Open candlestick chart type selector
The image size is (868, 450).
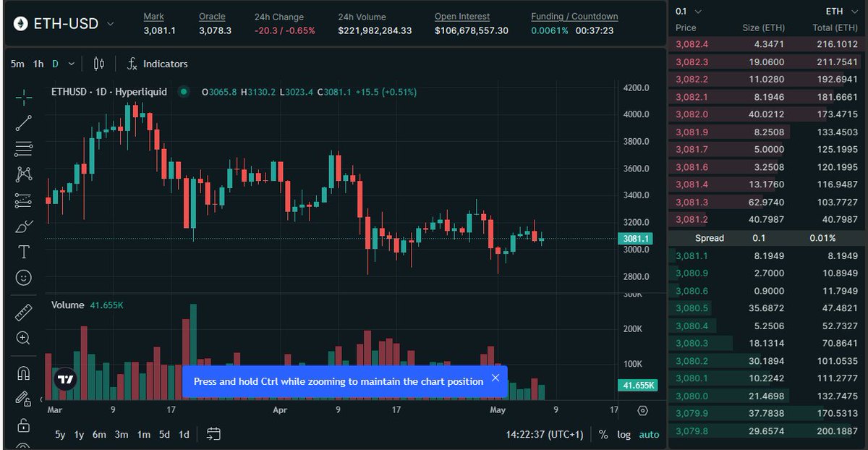(x=99, y=64)
